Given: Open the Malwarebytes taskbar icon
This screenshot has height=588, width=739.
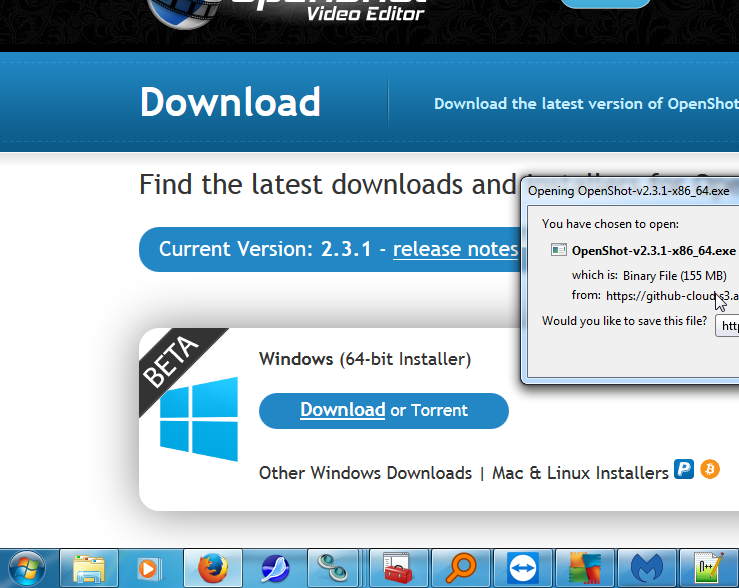Looking at the screenshot, I should [x=647, y=569].
